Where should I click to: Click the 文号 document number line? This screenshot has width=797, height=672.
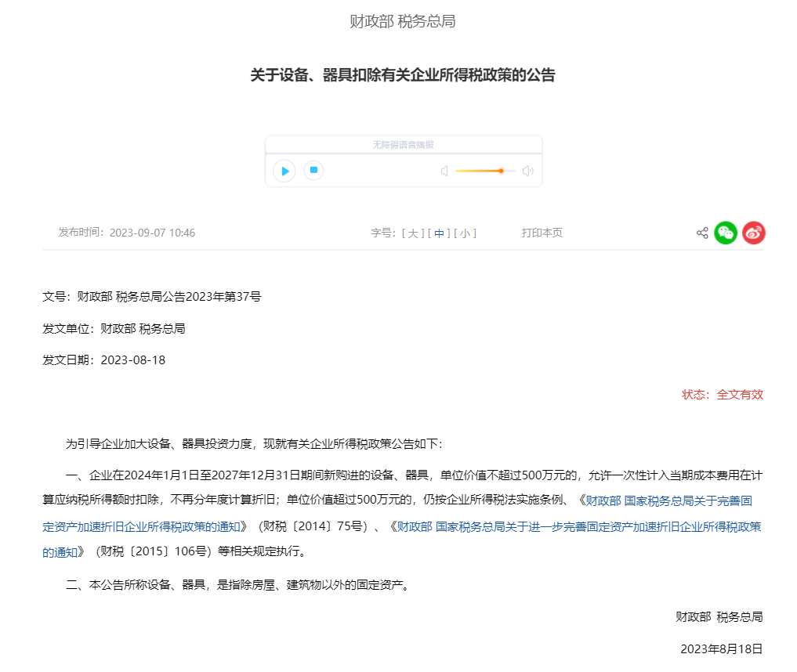(x=152, y=297)
